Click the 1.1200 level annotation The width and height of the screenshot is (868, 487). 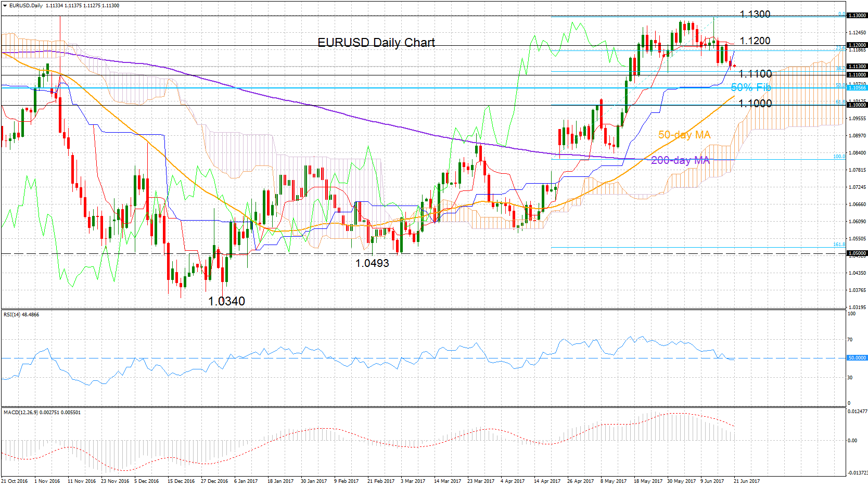point(755,41)
